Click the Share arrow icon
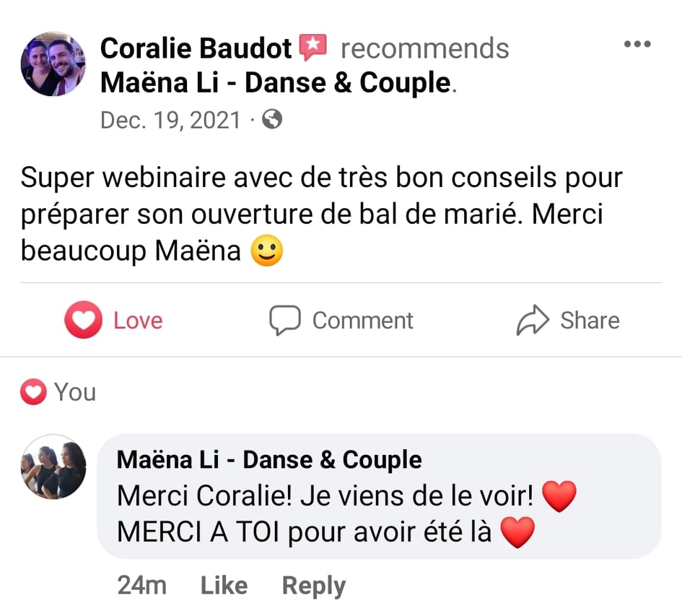682x616 pixels. pos(533,321)
